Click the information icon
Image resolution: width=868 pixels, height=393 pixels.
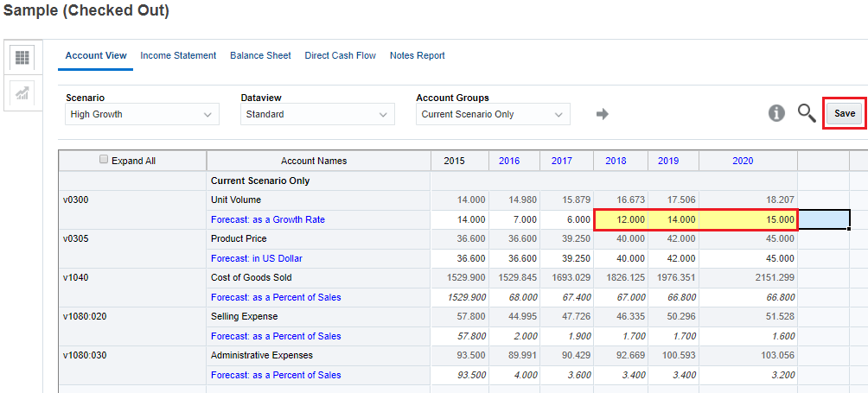tap(776, 113)
